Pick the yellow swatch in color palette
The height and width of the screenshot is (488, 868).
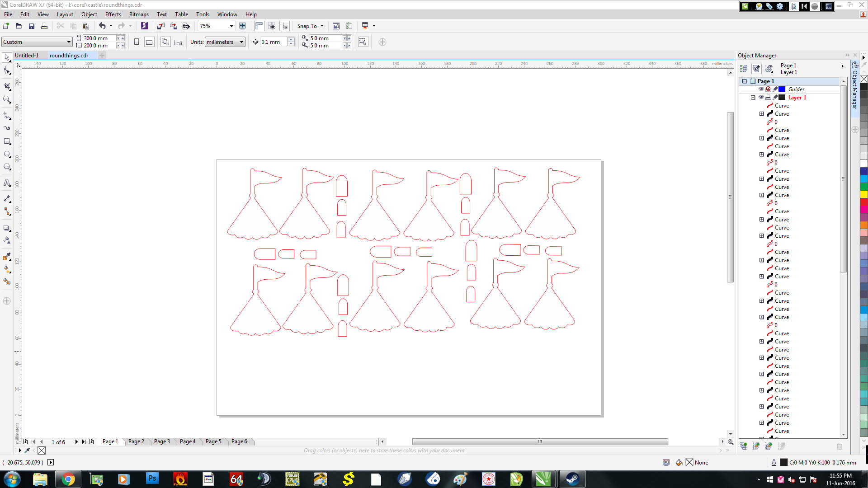863,194
